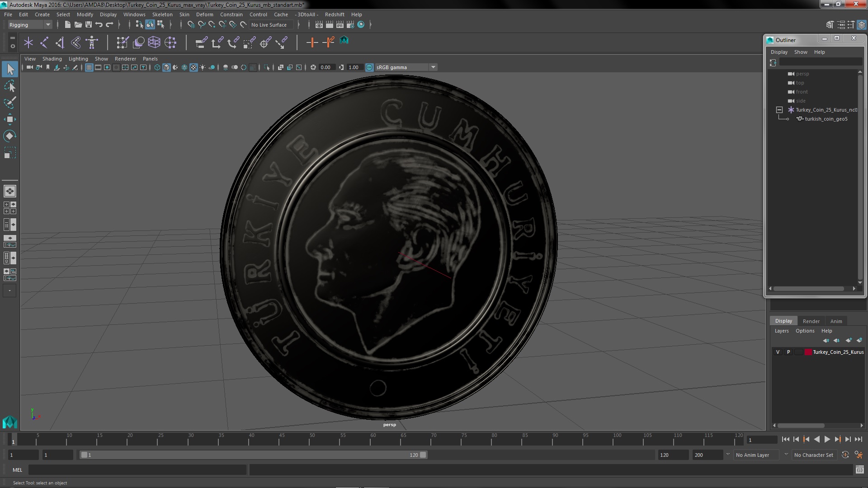Click the Undo arrow icon
868x488 pixels.
(x=99, y=24)
